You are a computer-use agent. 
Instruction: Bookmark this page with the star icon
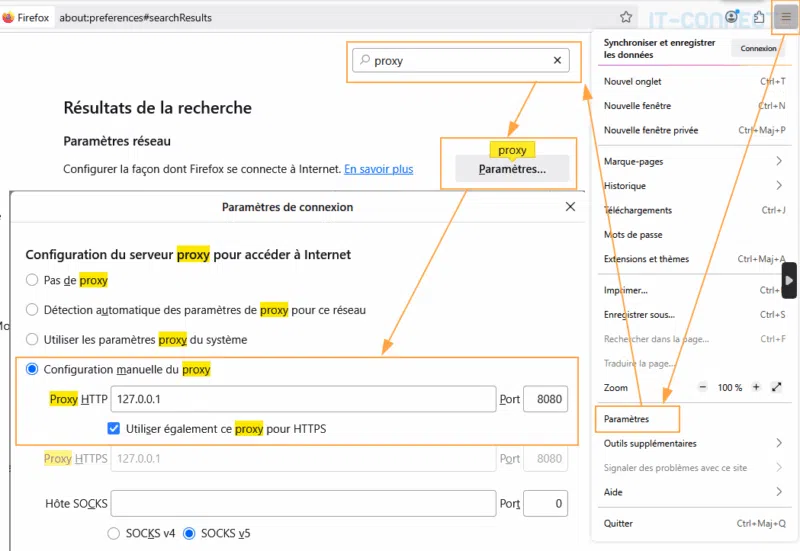click(626, 17)
